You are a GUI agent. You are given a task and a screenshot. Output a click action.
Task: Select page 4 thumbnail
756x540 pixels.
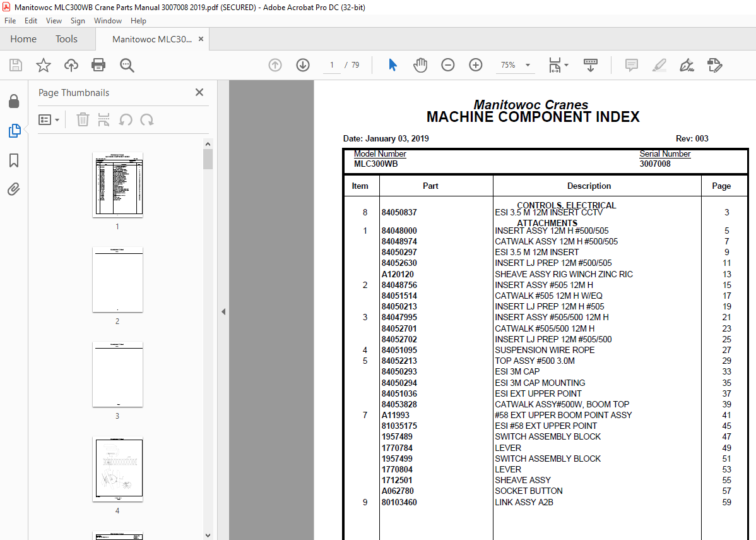click(x=117, y=469)
